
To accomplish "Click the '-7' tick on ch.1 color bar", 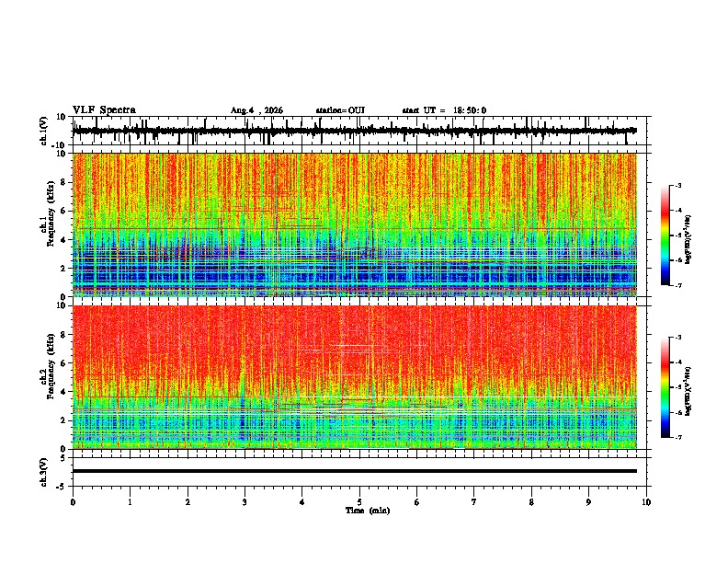I will pyautogui.click(x=677, y=285).
